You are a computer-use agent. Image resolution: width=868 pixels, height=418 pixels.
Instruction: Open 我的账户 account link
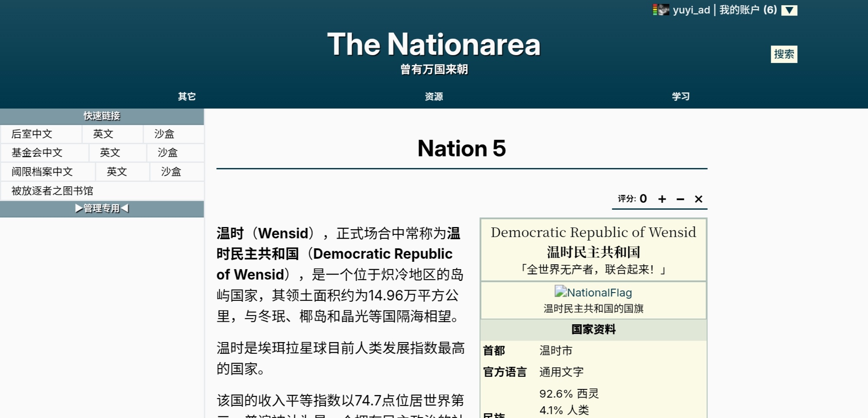tap(748, 10)
